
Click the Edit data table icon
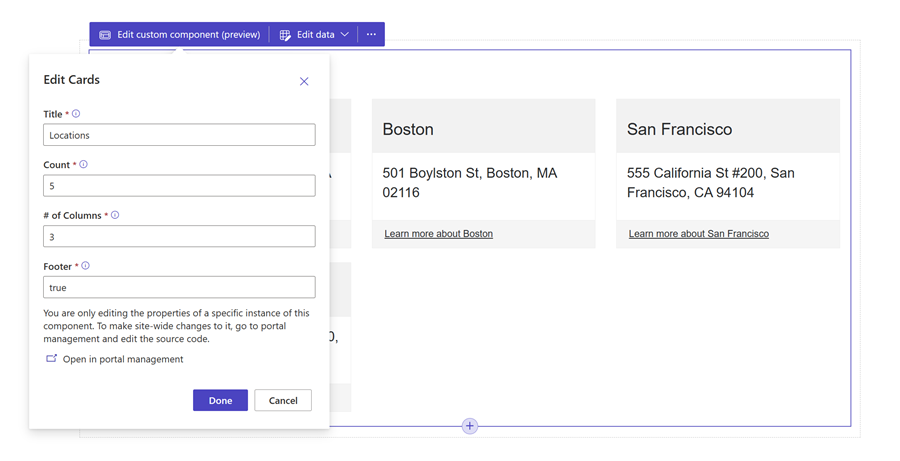(285, 35)
